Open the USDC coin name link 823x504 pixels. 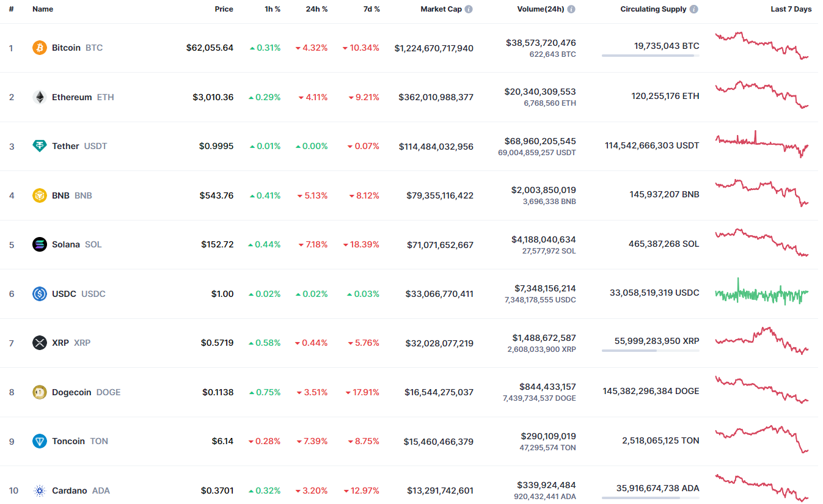(64, 294)
